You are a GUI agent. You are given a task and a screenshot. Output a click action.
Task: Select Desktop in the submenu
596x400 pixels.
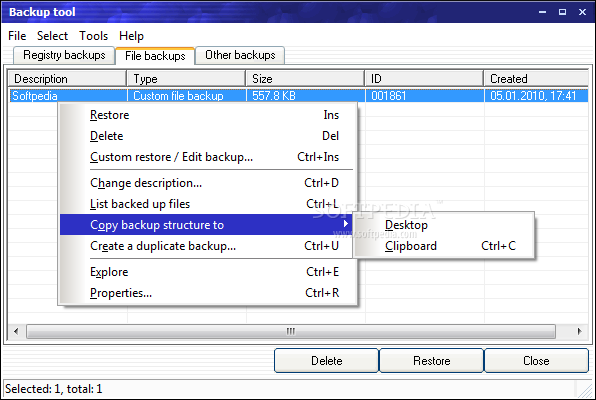click(444, 225)
